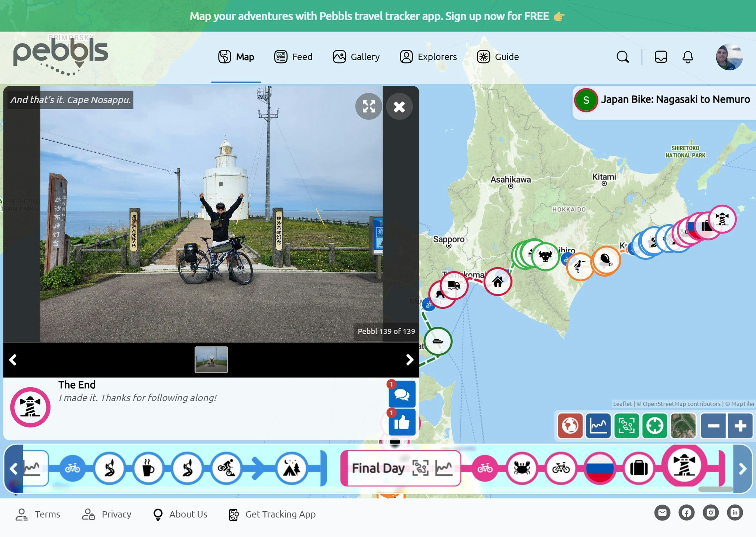Open the inbox tray icon
This screenshot has height=537, width=756.
pos(661,57)
